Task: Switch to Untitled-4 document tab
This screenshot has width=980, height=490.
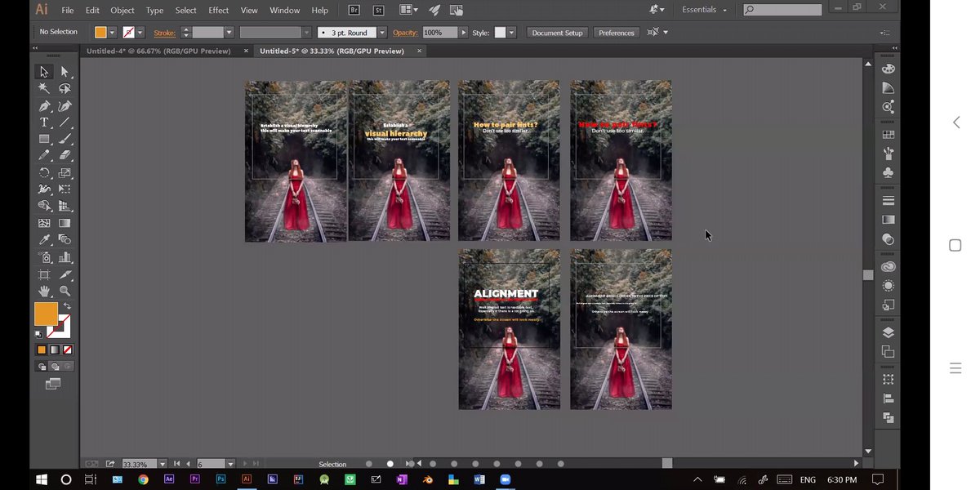Action: (x=158, y=51)
